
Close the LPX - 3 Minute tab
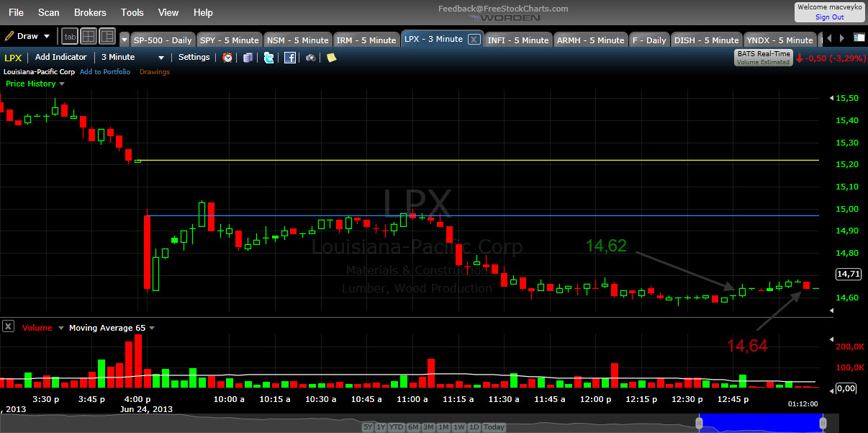(474, 40)
